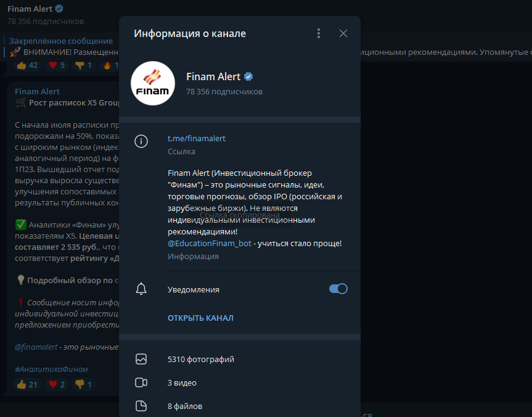This screenshot has width=532, height=417.
Task: Click the photographs icon next to 5310 фотографий
Action: click(141, 358)
